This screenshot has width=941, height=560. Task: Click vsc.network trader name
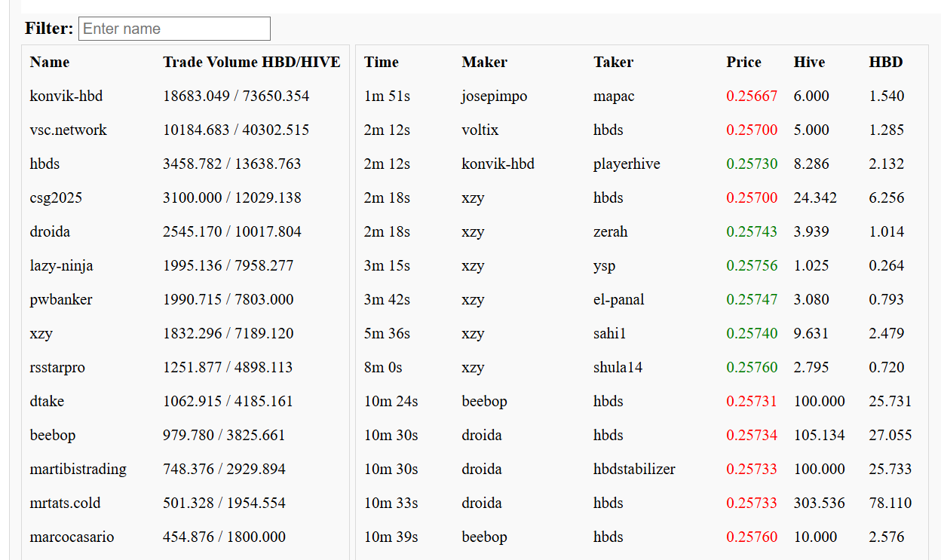[x=69, y=130]
